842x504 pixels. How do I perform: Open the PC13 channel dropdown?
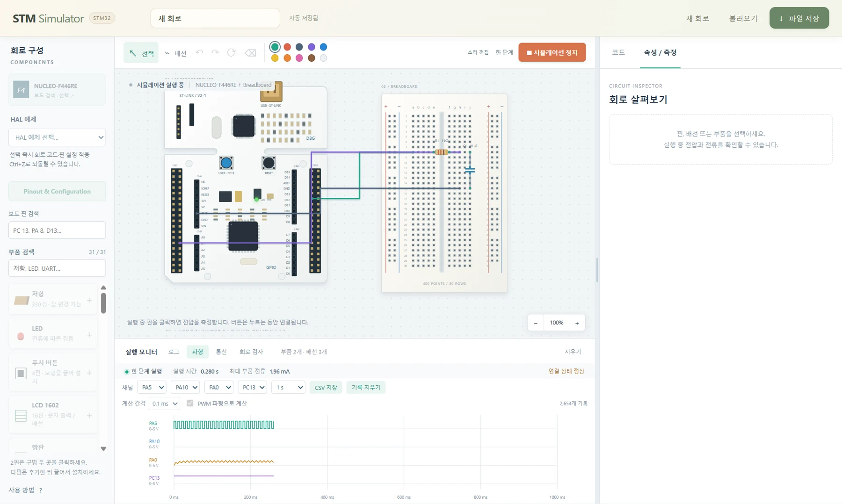pos(253,388)
